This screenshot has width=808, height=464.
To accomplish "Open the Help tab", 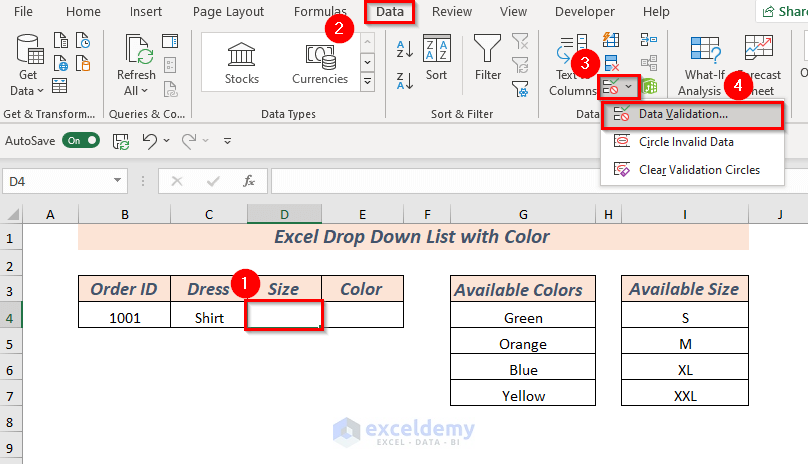I will pos(656,11).
